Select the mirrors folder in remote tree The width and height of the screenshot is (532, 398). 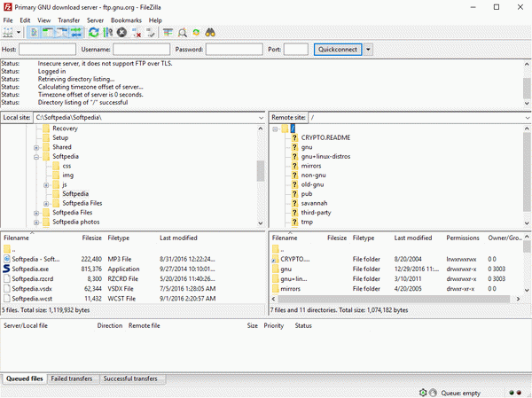click(x=311, y=166)
